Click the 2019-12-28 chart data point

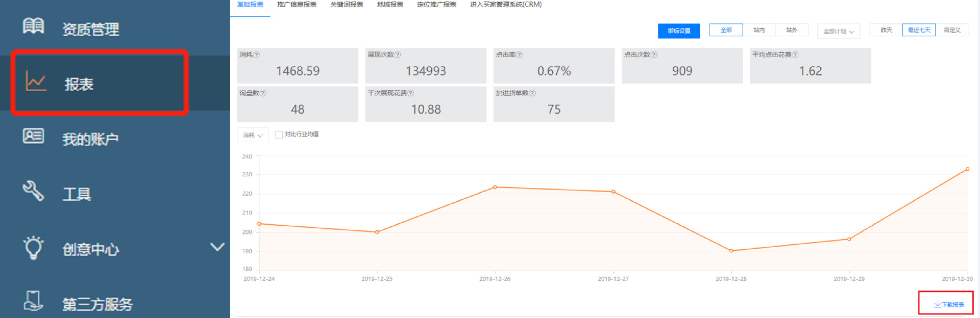tap(731, 251)
